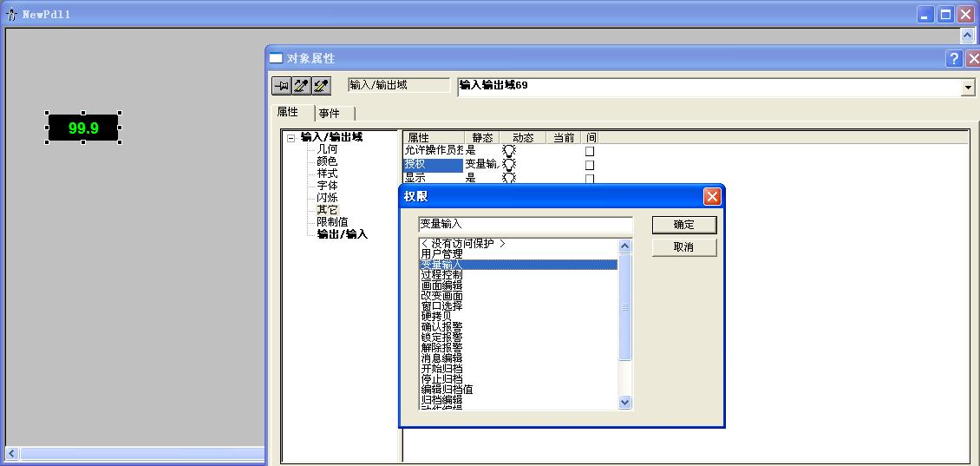
Task: Close the 权限 dialog
Action: (712, 197)
